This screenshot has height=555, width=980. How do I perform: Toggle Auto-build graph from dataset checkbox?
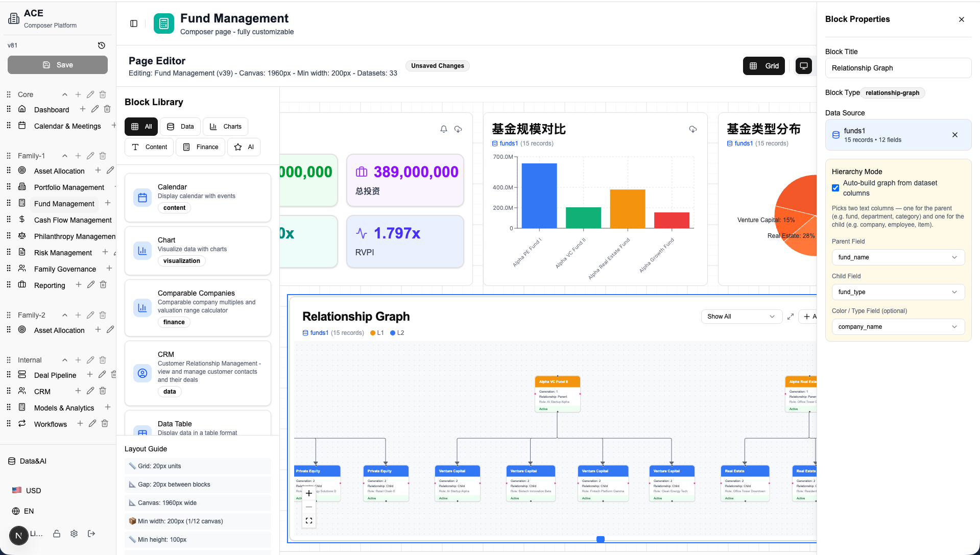[x=835, y=188]
